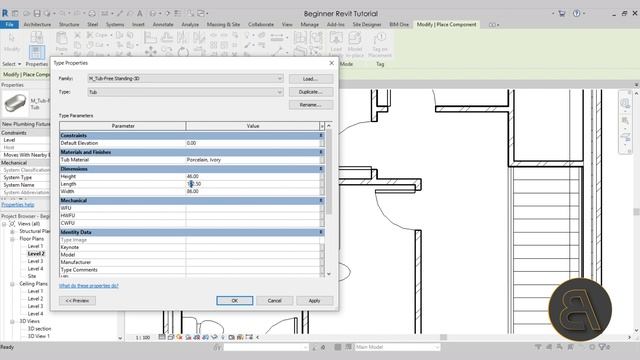The height and width of the screenshot is (360, 640).
Task: Switch to the Manage ribbon tab
Action: point(309,24)
